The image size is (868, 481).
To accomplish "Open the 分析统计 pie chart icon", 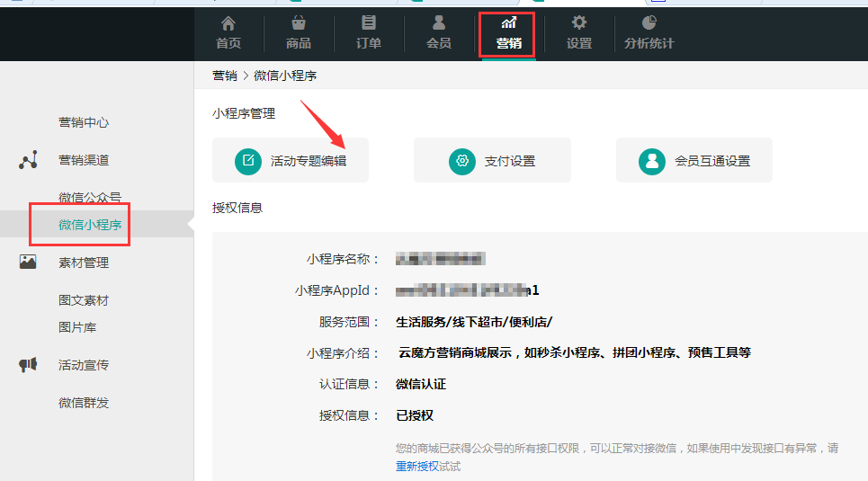I will [649, 23].
